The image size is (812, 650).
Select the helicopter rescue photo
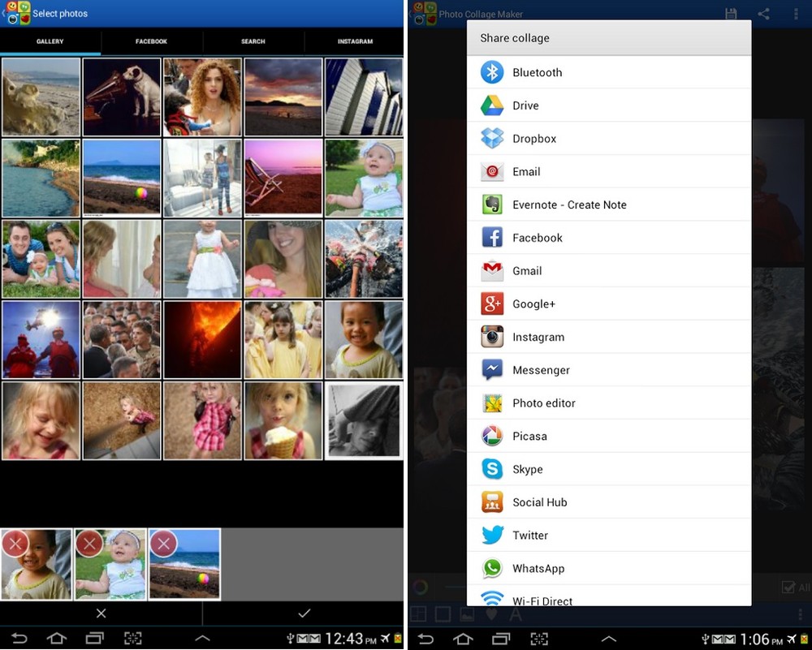click(41, 339)
